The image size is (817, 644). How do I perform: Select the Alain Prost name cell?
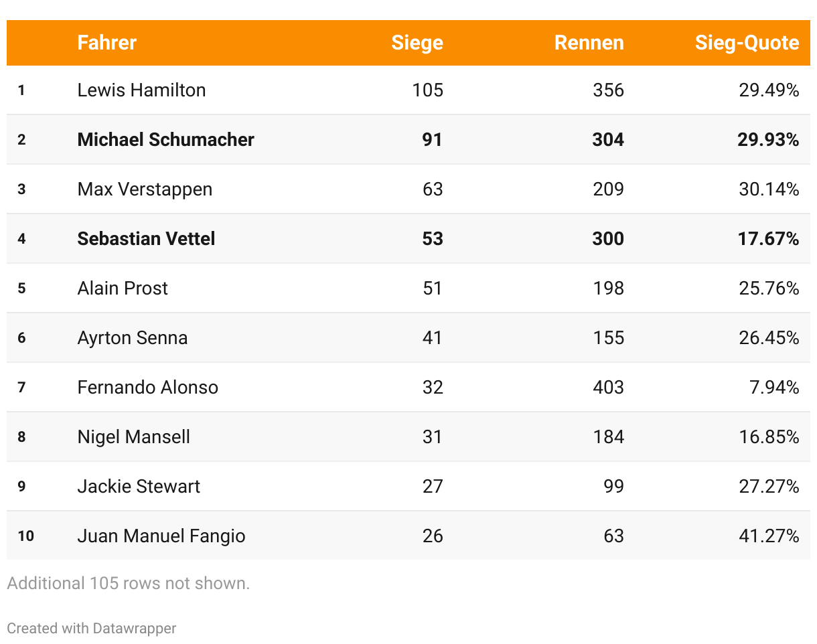[x=123, y=289]
